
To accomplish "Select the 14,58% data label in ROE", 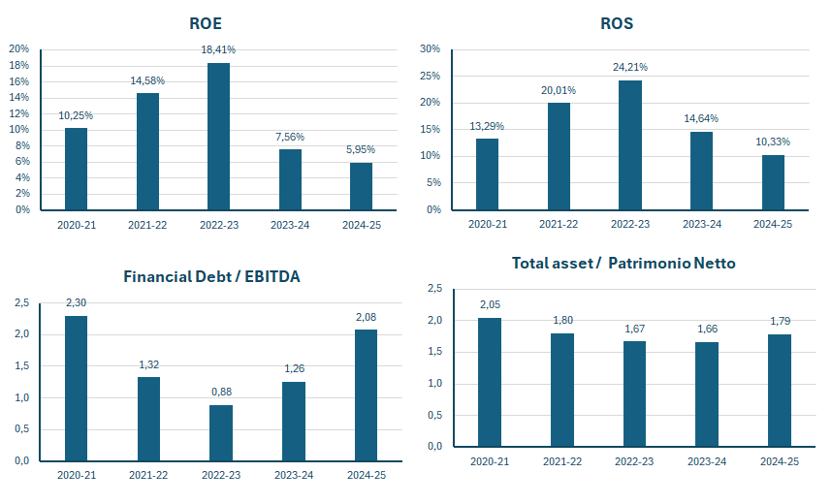I will pyautogui.click(x=147, y=81).
